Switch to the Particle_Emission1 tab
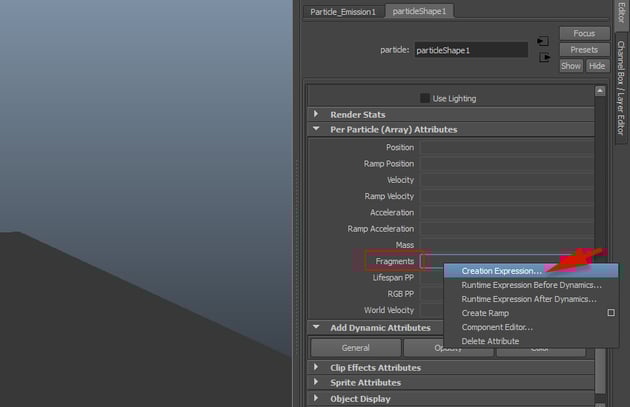The width and height of the screenshot is (630, 407). [343, 12]
